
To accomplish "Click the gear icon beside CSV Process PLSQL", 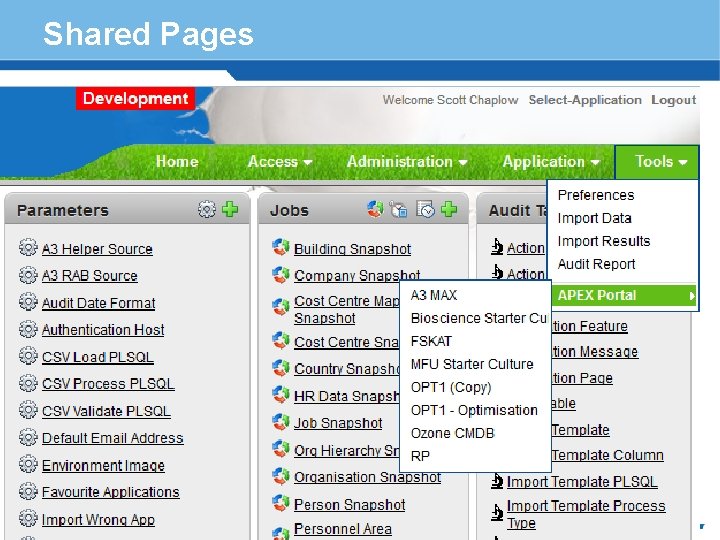I will point(28,382).
